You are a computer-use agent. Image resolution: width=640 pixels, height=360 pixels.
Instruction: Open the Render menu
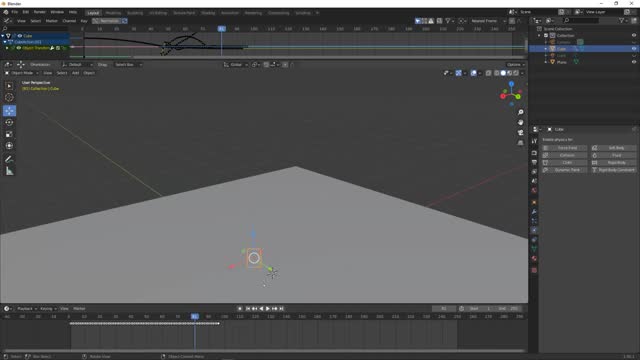pos(40,12)
